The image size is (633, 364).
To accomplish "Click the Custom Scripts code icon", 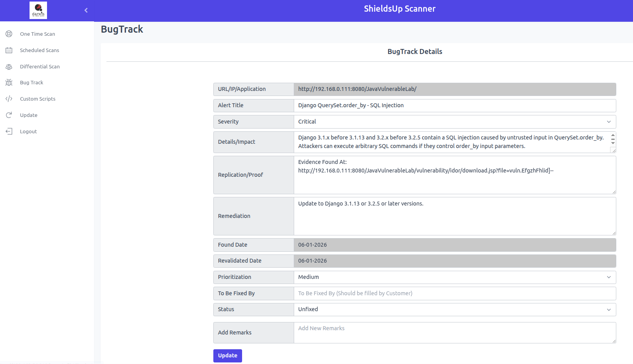I will click(x=9, y=99).
